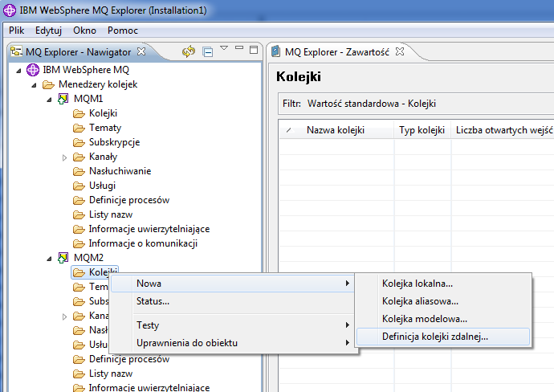Viewport: 554px width, 392px height.
Task: Expand the Kanały node under MQM1
Action: 64,157
